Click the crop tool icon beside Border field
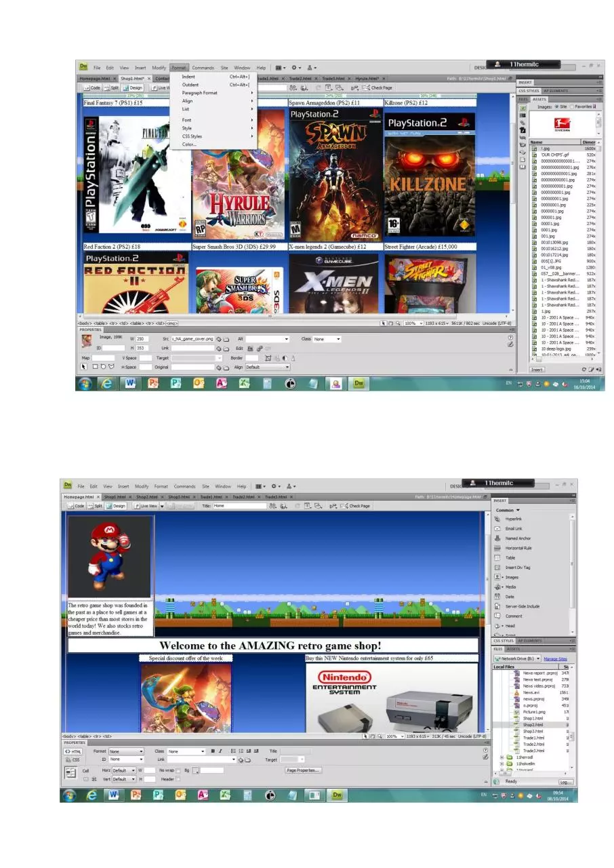Screen dimensions: 614x868 click(x=268, y=357)
